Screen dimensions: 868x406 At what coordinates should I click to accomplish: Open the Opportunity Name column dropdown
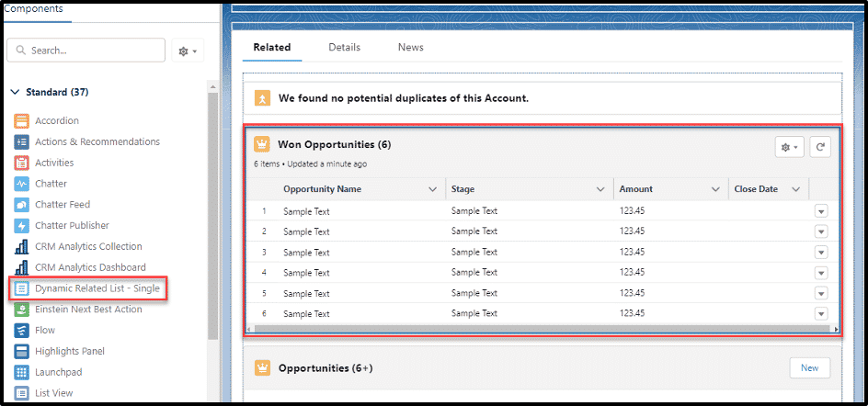point(432,189)
